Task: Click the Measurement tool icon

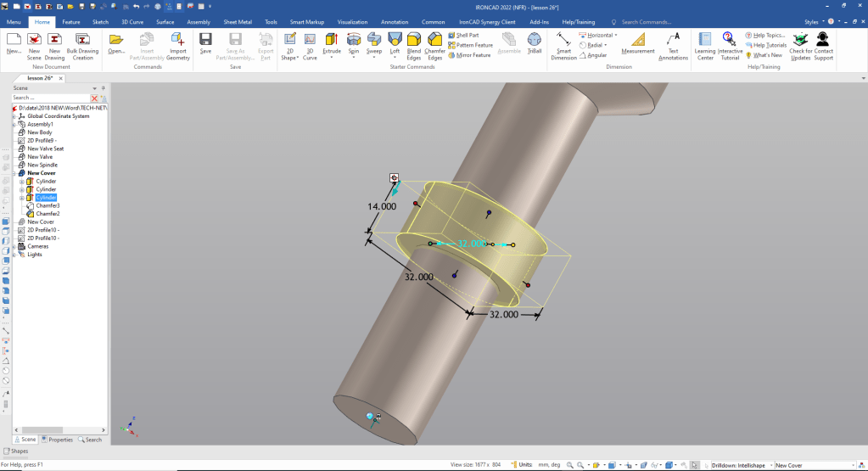Action: tap(637, 43)
